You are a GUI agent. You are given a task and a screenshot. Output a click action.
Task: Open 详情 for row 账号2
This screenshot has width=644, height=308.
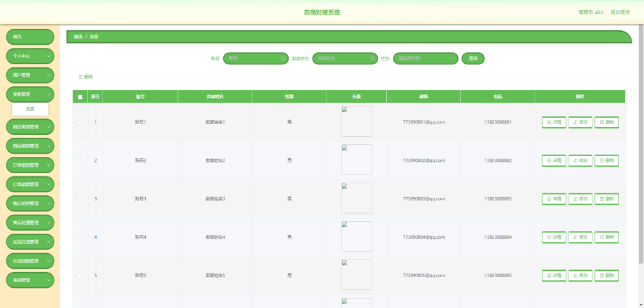pyautogui.click(x=554, y=161)
